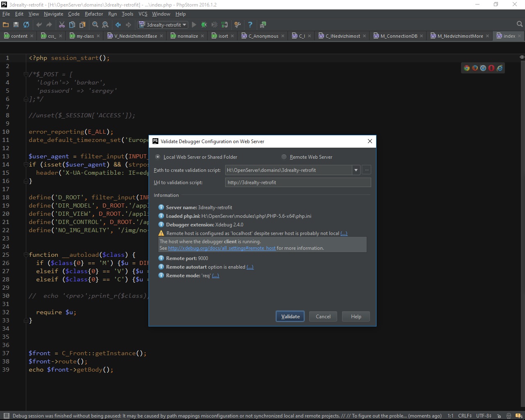Open the xdebug.org remote_host docs link
Image resolution: width=525 pixels, height=420 pixels.
pyautogui.click(x=221, y=248)
